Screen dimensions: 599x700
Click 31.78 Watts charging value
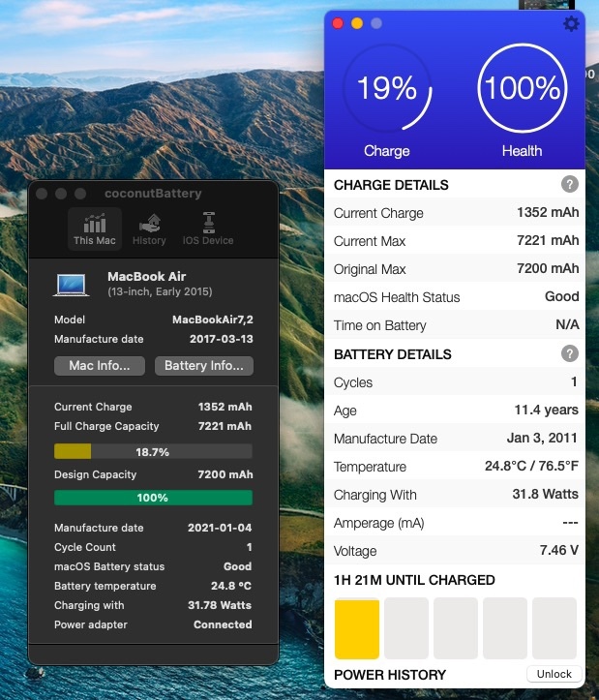220,605
